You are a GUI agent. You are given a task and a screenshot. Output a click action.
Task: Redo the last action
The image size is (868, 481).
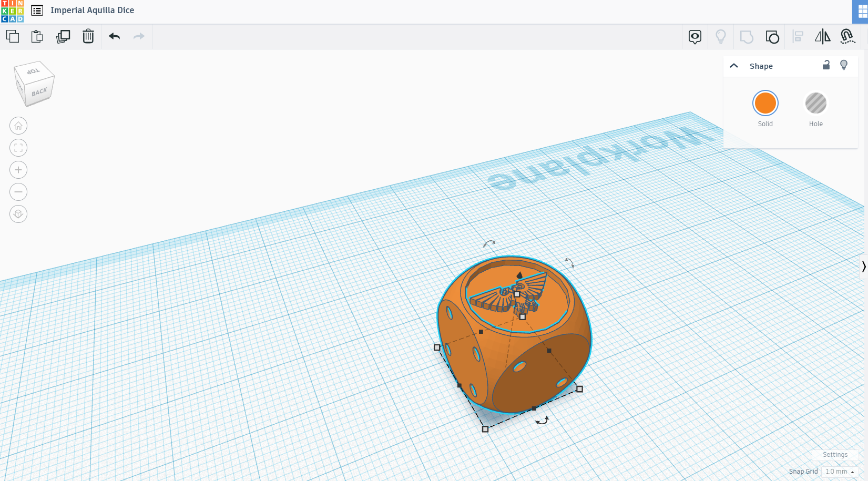(139, 36)
